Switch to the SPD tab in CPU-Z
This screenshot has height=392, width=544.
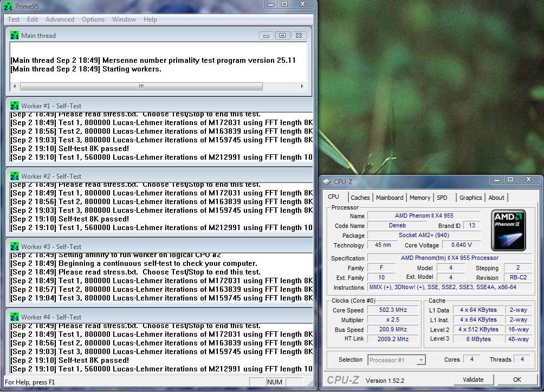click(442, 198)
